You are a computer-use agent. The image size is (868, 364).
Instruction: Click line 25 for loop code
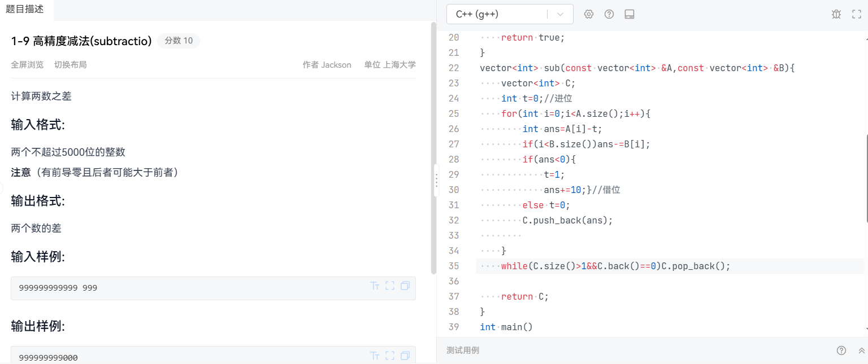coord(576,113)
